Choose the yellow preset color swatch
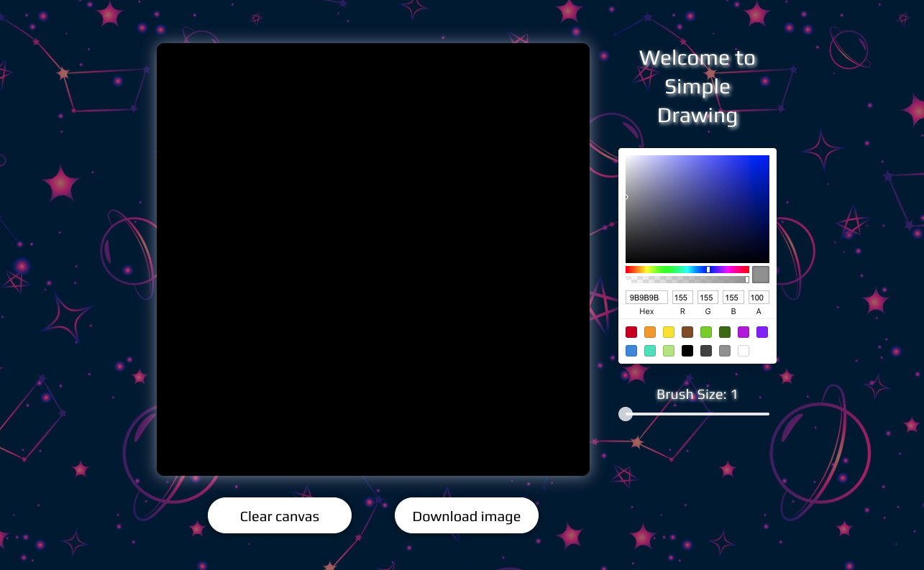This screenshot has height=570, width=924. [x=669, y=332]
